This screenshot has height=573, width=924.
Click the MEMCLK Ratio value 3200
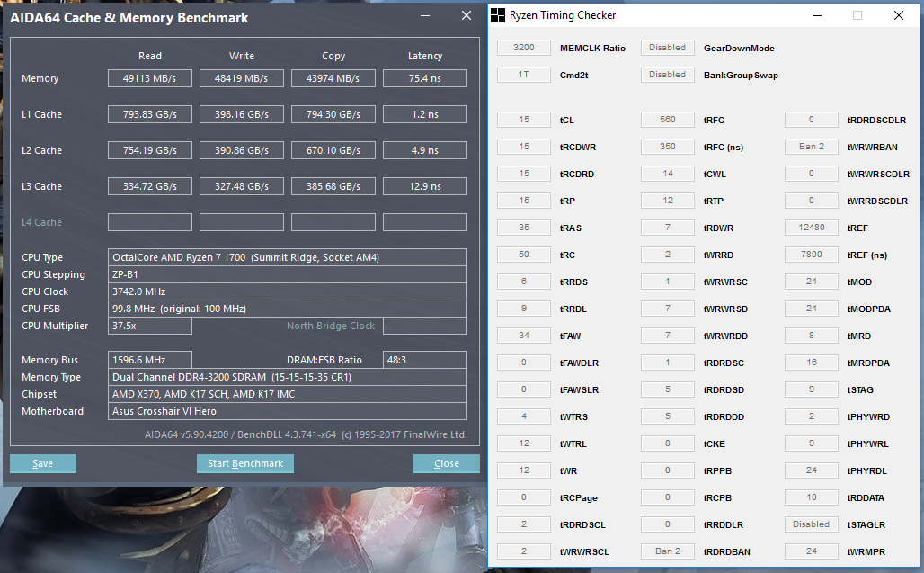[x=524, y=48]
